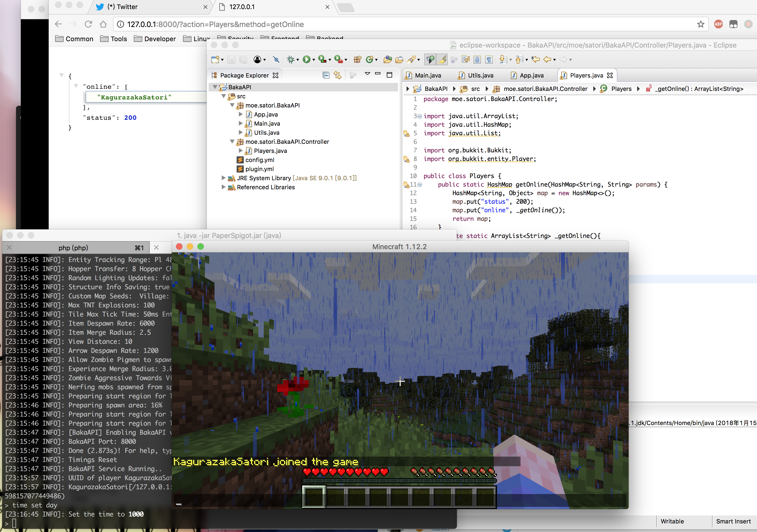Click the Adblock Plus extension icon

coord(718,24)
